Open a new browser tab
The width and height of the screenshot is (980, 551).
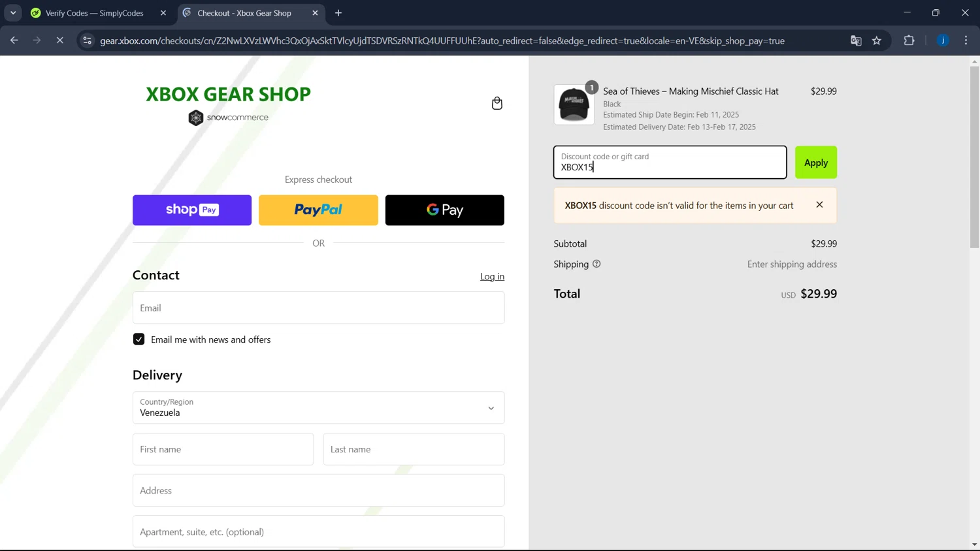[338, 13]
